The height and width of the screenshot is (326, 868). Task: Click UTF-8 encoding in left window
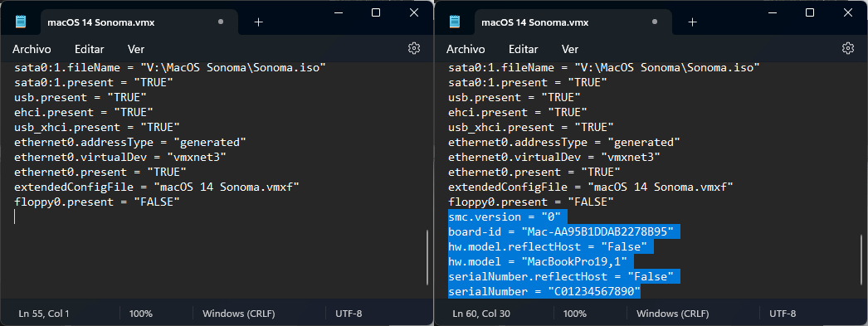[x=349, y=314]
